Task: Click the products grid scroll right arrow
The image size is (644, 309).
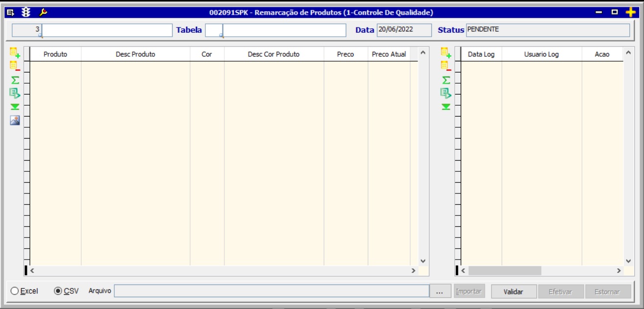Action: click(x=413, y=270)
